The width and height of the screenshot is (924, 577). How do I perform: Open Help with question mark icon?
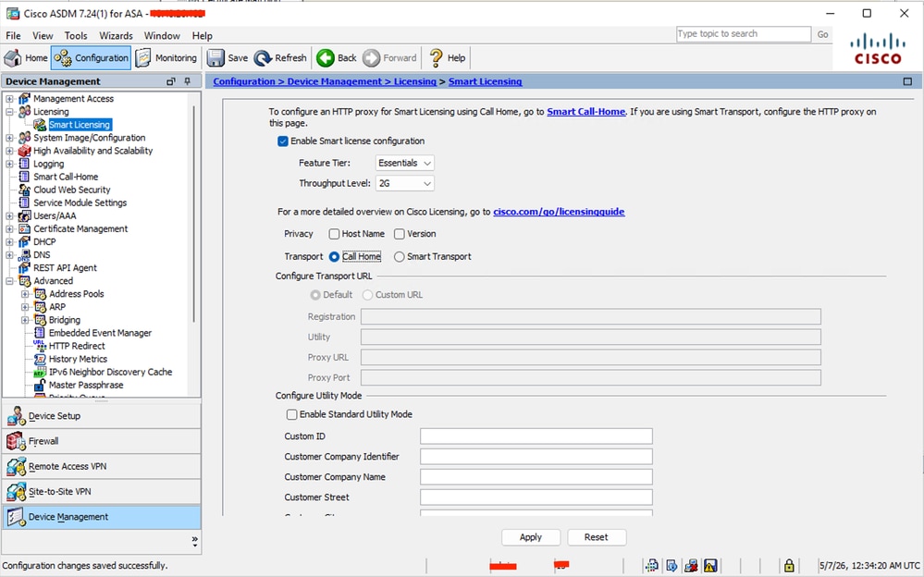pyautogui.click(x=436, y=57)
